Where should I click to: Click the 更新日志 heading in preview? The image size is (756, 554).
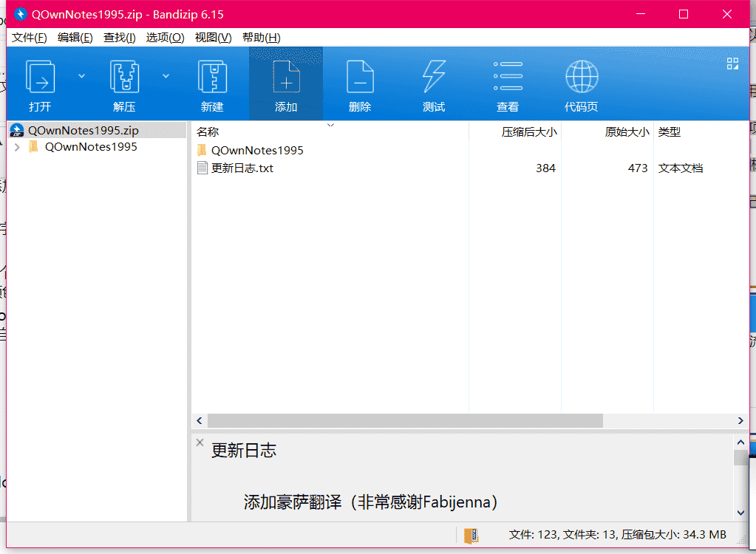pyautogui.click(x=243, y=451)
